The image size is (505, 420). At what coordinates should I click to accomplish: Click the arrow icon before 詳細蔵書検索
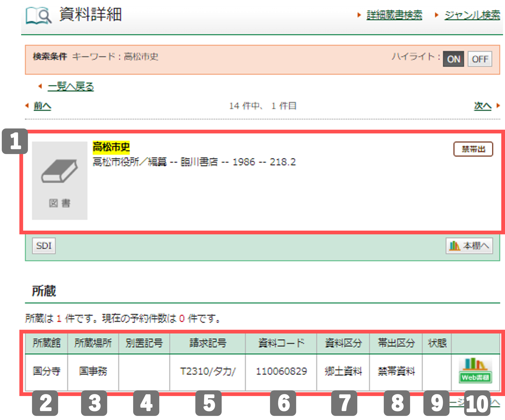click(359, 14)
